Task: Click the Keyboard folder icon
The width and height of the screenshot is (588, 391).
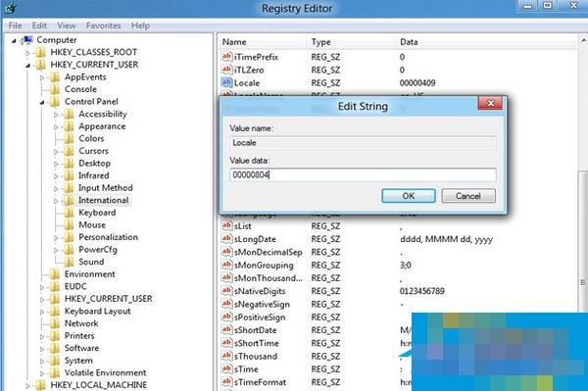Action: click(x=69, y=213)
